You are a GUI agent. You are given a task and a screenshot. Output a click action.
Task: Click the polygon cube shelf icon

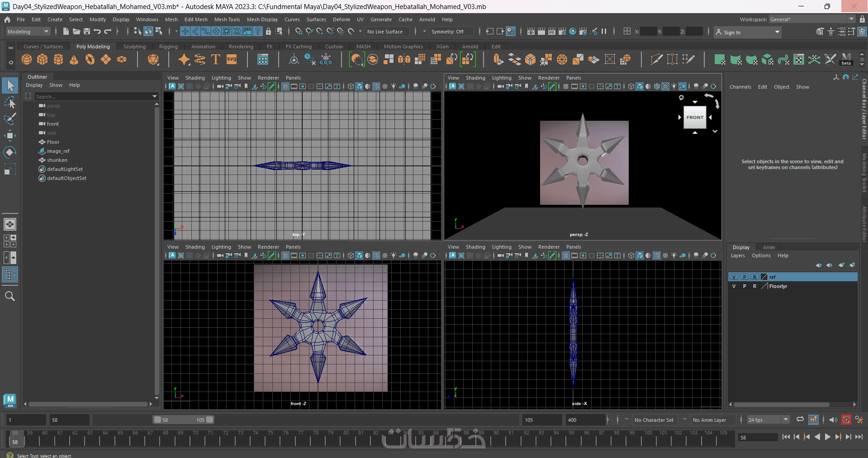click(43, 59)
